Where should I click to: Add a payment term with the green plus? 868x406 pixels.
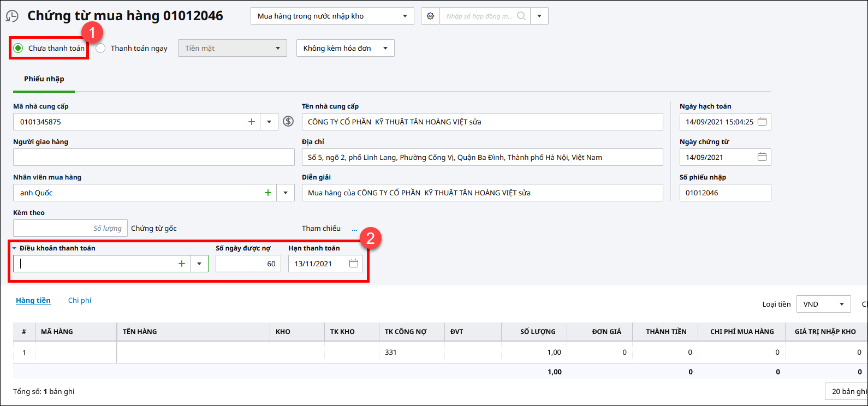click(182, 264)
